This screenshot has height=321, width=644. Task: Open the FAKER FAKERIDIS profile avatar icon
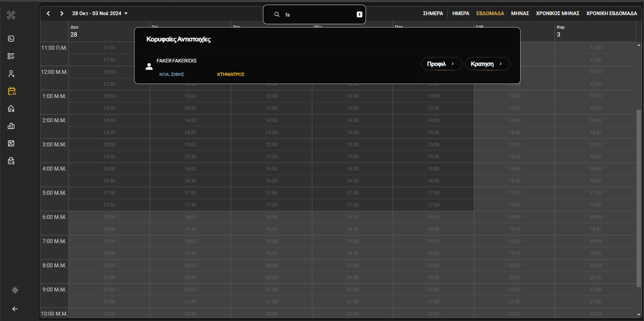(x=149, y=66)
